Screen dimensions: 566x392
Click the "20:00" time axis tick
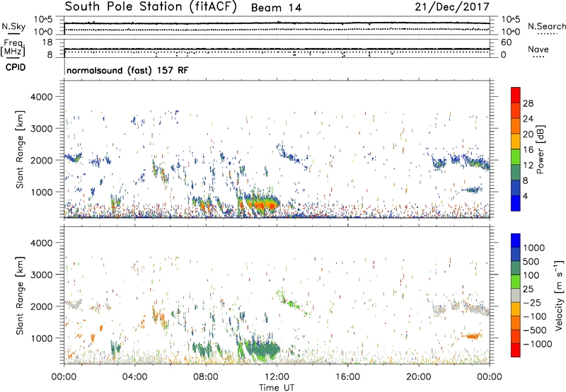[x=419, y=377]
